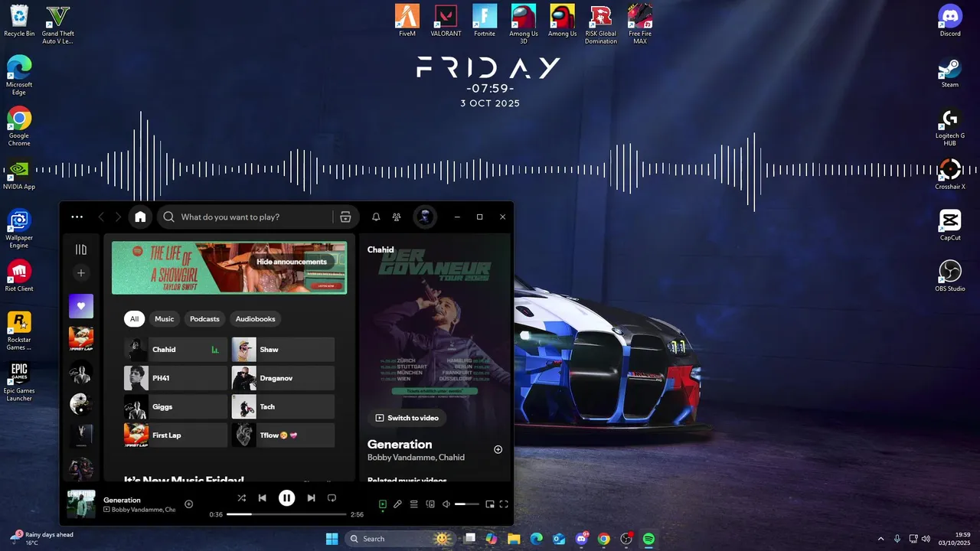The height and width of the screenshot is (551, 980).
Task: Click the Generation album art in the player bar
Action: tap(81, 504)
